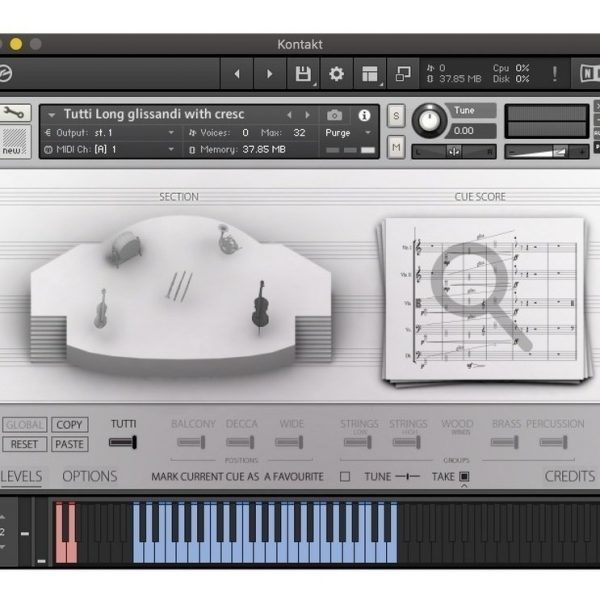The image size is (600, 600).
Task: Click the STRINGS LOW group slider
Action: 358,442
